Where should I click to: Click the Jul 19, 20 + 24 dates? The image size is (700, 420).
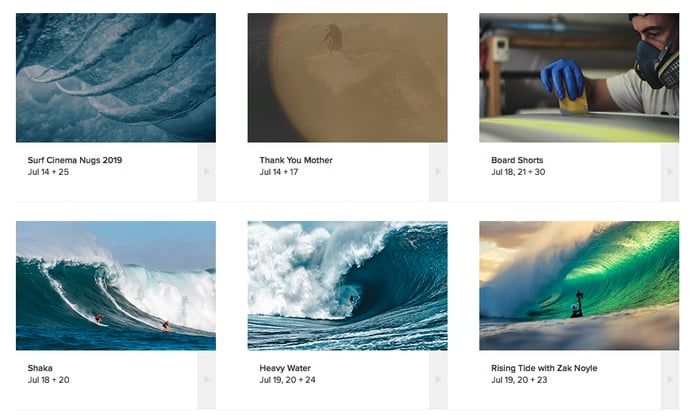click(x=288, y=380)
